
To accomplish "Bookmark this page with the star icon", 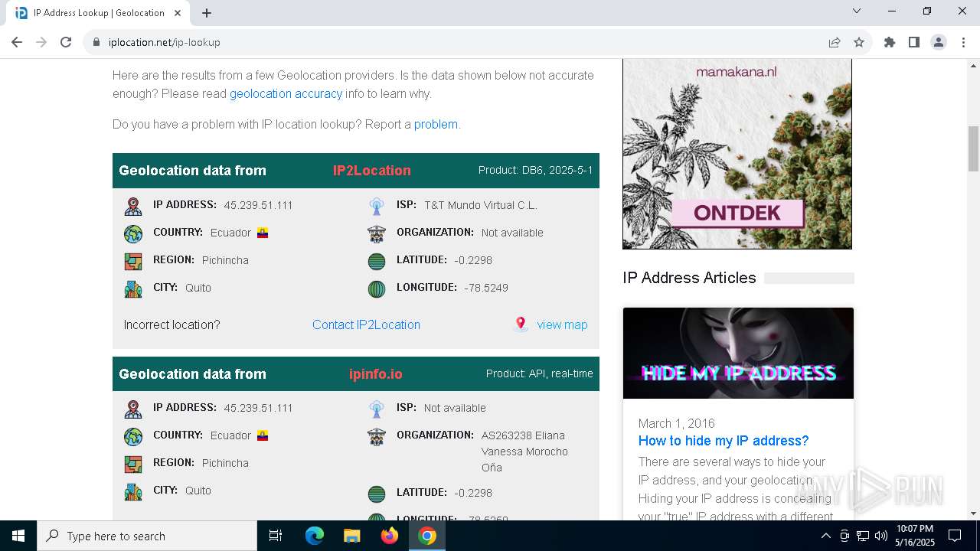I will pos(859,42).
